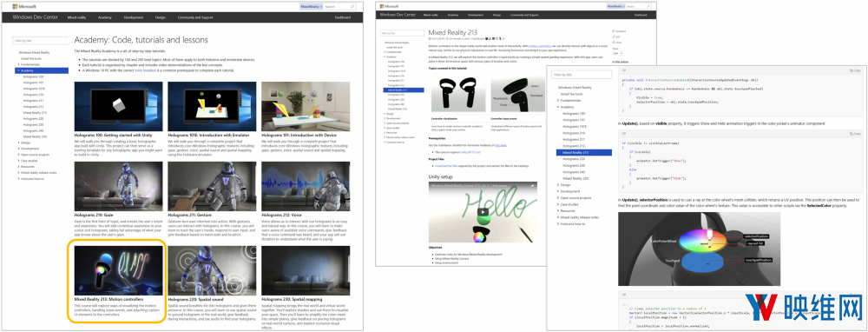
Task: Copy the first C# code block
Action: click(x=855, y=70)
